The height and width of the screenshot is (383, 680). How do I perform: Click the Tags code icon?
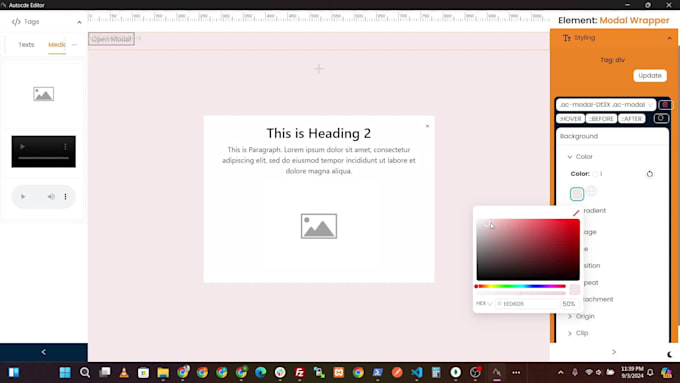click(16, 22)
